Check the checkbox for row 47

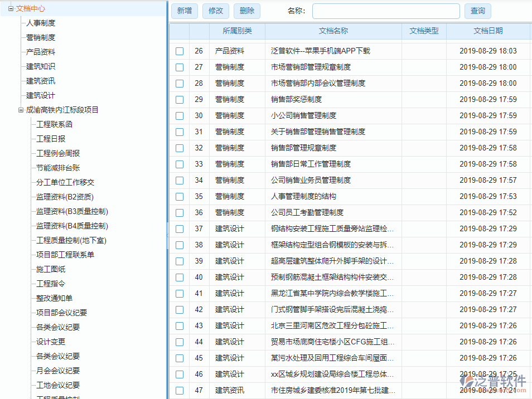coord(179,391)
